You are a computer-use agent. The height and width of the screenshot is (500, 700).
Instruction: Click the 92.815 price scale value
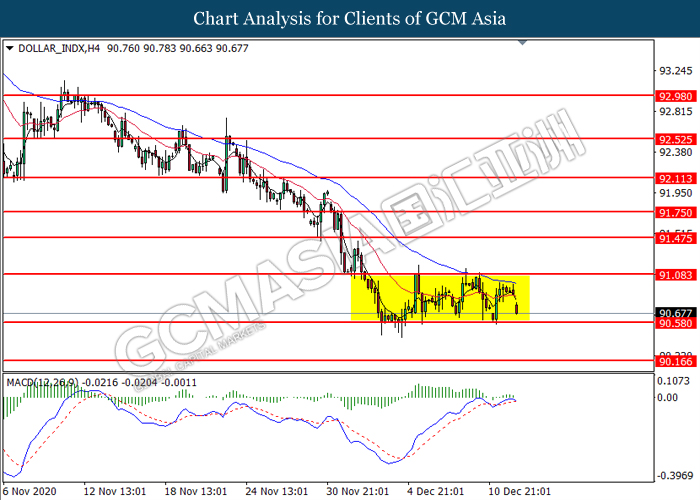676,112
